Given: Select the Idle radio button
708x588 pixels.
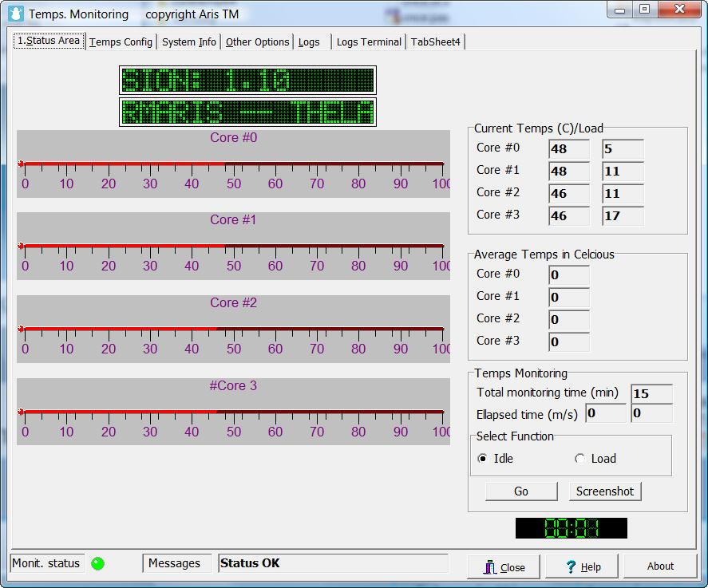Looking at the screenshot, I should pos(482,459).
